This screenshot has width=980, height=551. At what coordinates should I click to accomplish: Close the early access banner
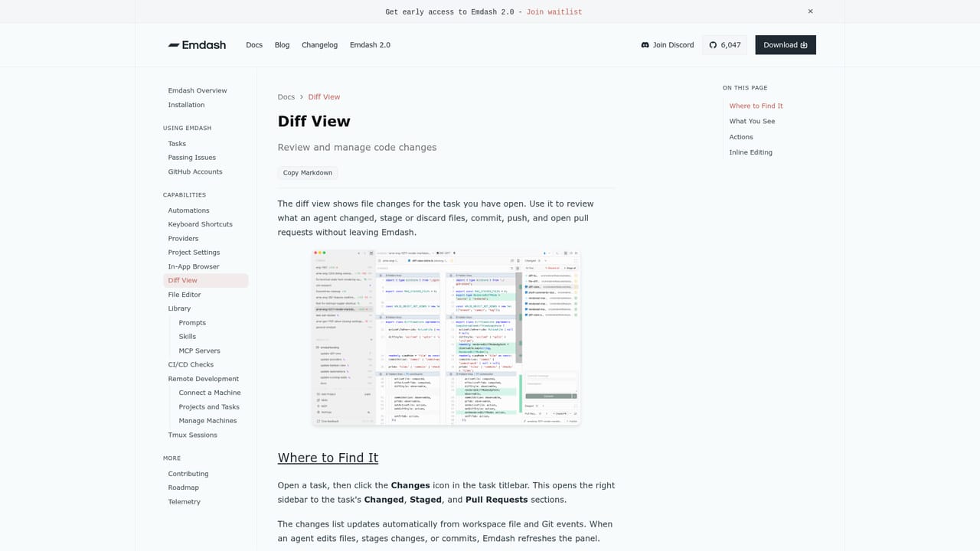tap(810, 11)
